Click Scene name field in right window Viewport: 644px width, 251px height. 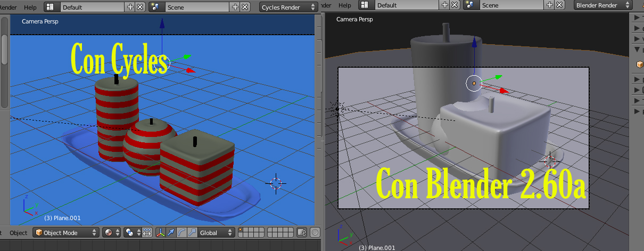(512, 5)
